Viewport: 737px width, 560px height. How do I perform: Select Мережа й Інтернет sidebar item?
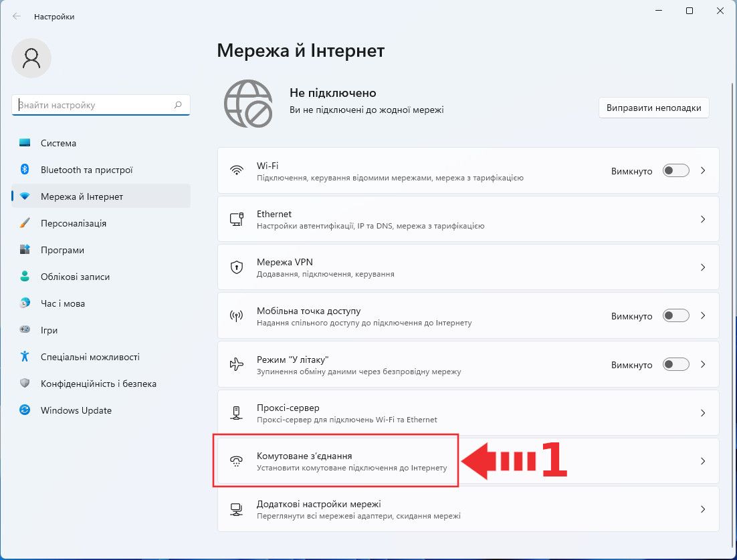pyautogui.click(x=101, y=196)
